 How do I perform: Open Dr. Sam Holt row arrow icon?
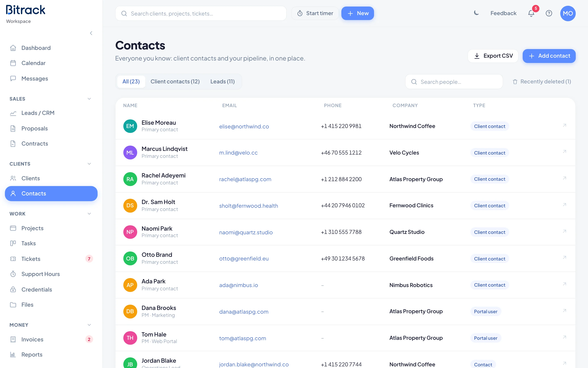tap(565, 205)
